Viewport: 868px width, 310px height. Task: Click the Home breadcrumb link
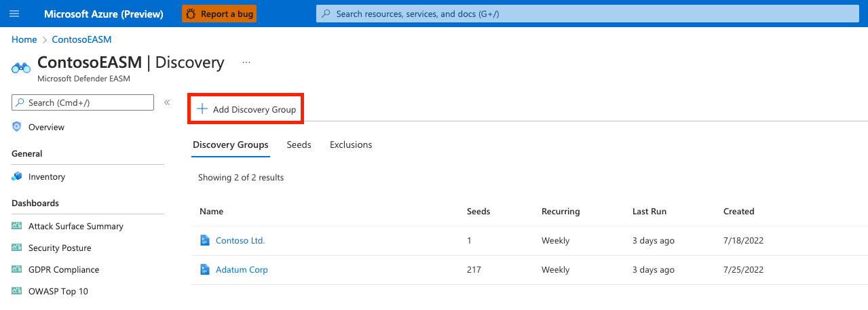click(x=24, y=39)
